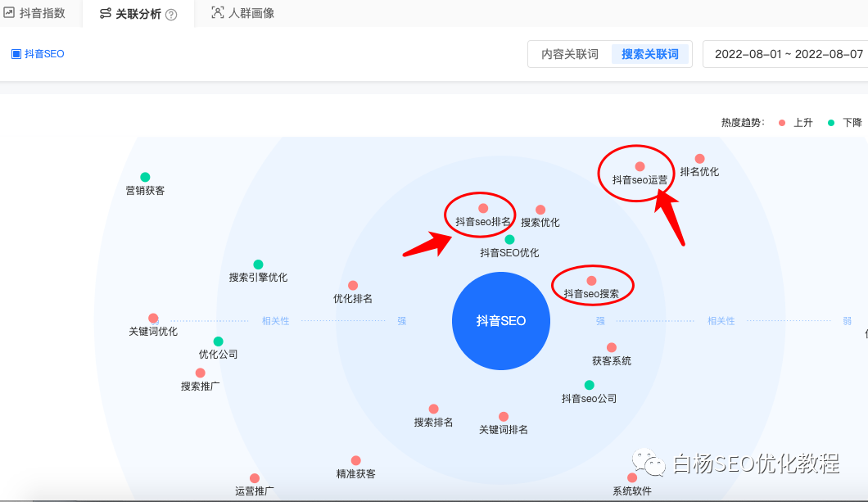Select the 搜索关联词 option
868x502 pixels.
(x=650, y=54)
